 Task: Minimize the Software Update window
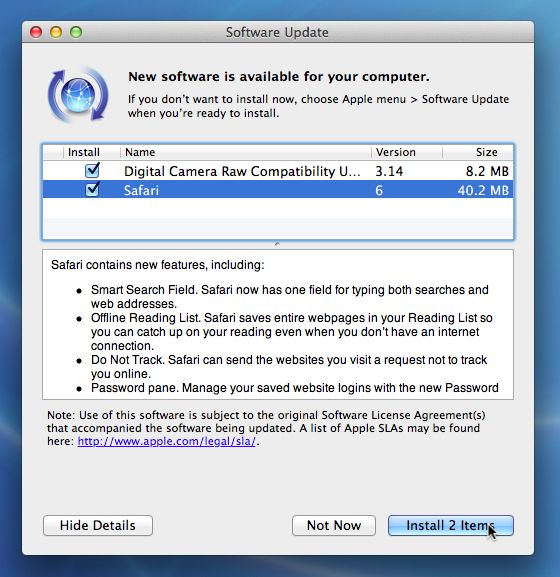coord(56,32)
